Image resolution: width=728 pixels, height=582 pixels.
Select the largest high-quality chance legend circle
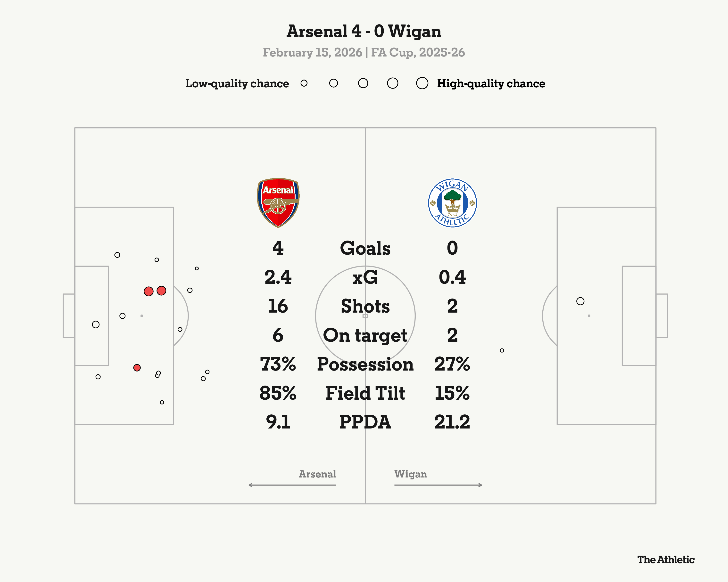(422, 83)
